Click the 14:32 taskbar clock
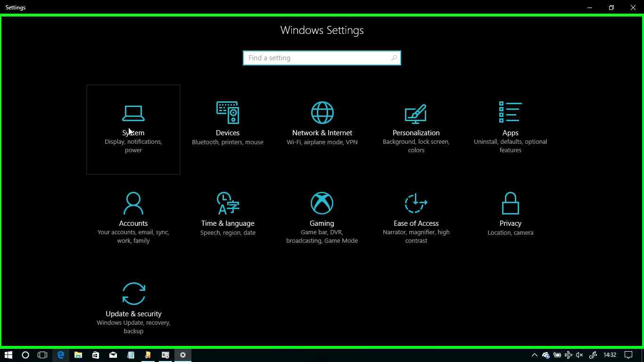This screenshot has height=362, width=644. pos(610,355)
